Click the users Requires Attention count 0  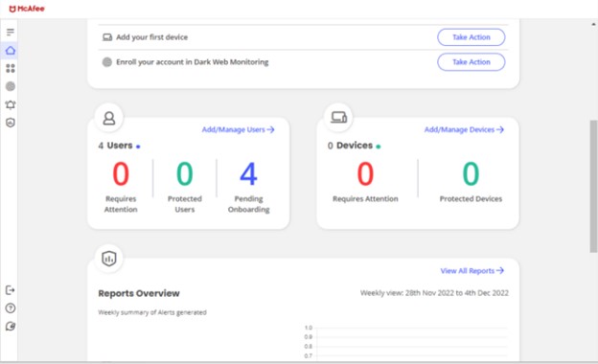click(121, 173)
